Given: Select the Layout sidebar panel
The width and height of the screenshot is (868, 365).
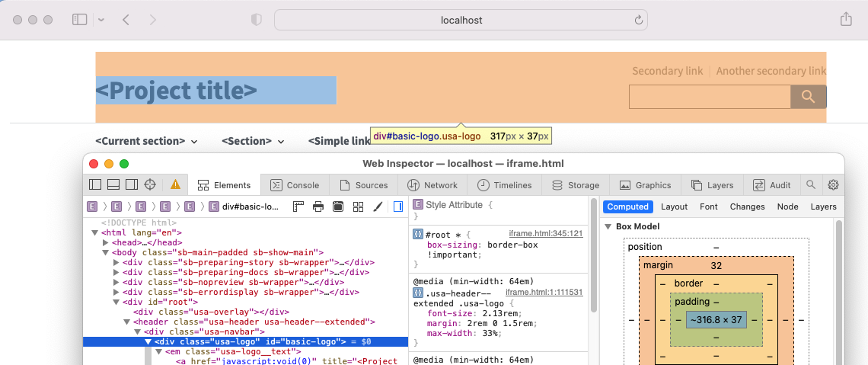Looking at the screenshot, I should tap(675, 207).
